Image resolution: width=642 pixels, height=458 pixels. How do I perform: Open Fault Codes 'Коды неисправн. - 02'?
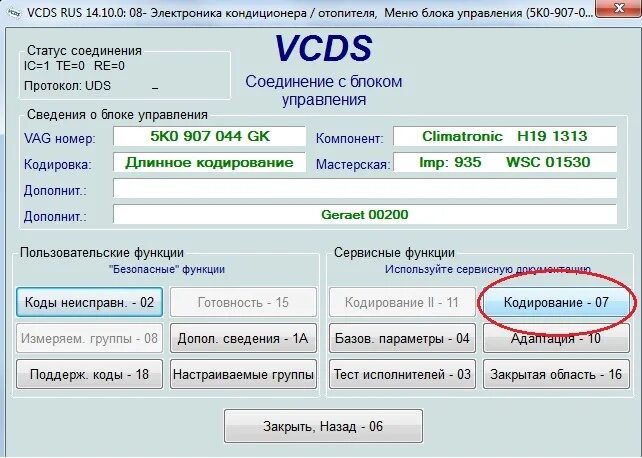pos(89,302)
